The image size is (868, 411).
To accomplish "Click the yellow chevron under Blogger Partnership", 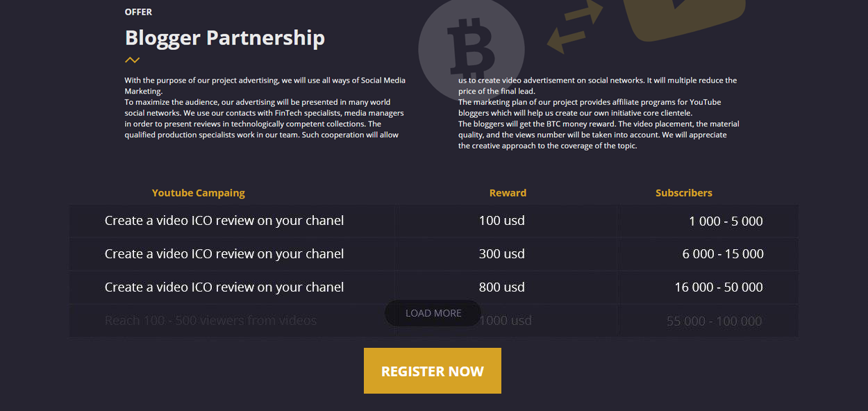I will tap(132, 60).
